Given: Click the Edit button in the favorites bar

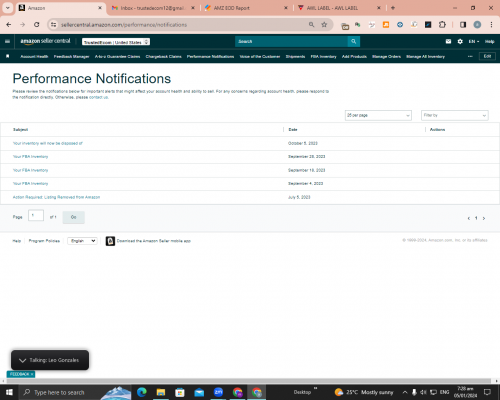Looking at the screenshot, I should [x=487, y=56].
